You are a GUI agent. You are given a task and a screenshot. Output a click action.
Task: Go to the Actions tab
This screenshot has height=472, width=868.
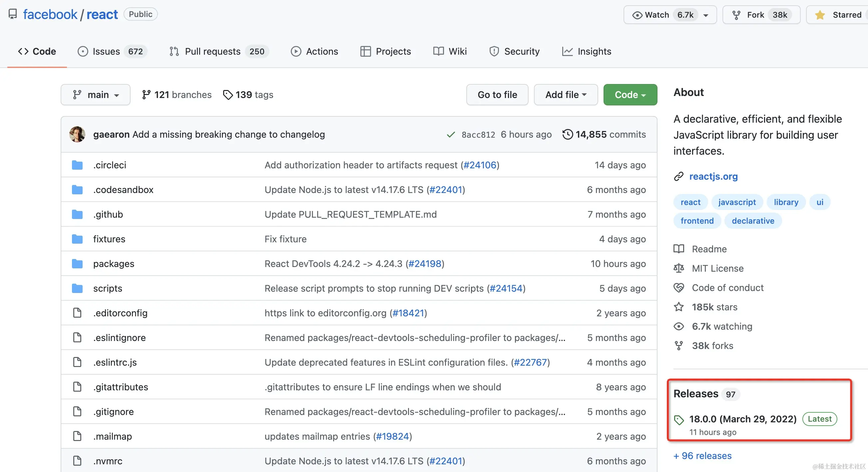(x=314, y=51)
